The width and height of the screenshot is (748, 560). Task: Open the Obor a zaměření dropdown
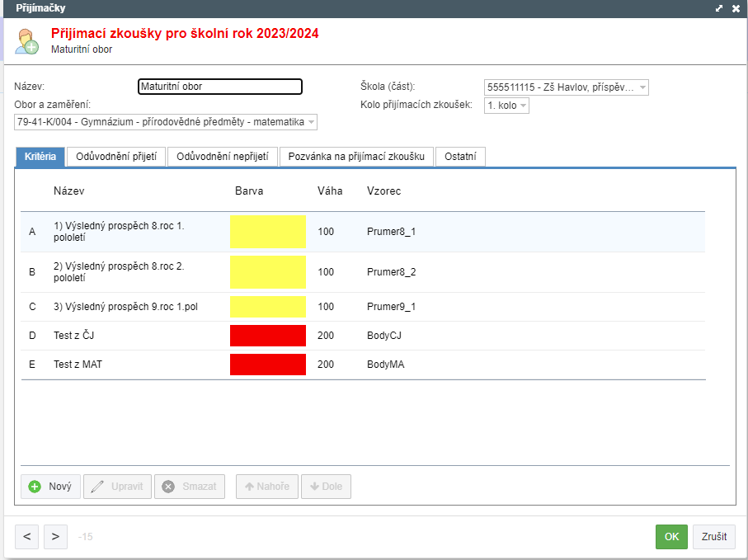[166, 122]
